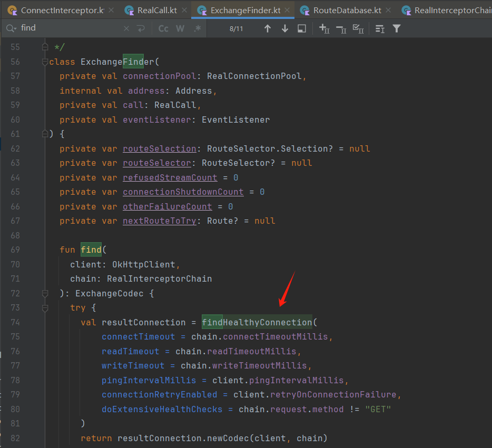This screenshot has height=448, width=492.
Task: Insert a new line in search field
Action: pos(141,28)
